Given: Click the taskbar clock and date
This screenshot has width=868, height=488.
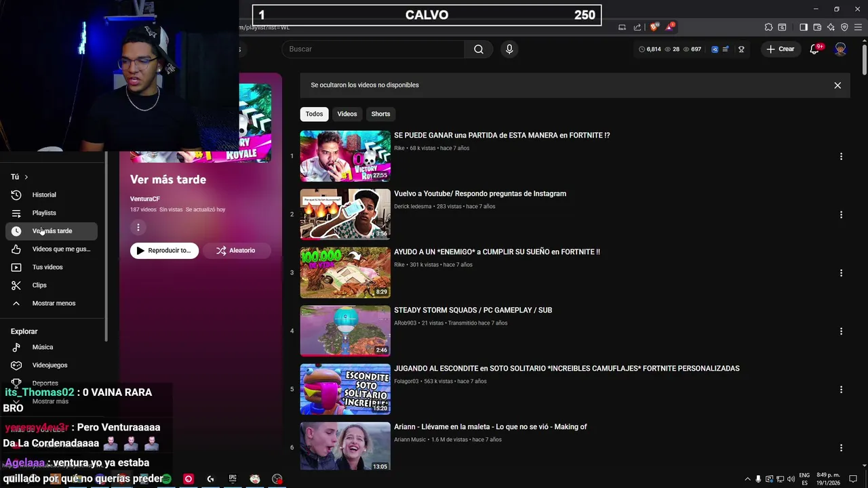Looking at the screenshot, I should [x=828, y=479].
